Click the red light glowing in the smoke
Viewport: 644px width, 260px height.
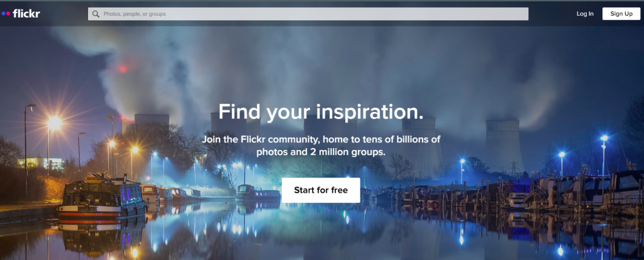click(x=123, y=69)
